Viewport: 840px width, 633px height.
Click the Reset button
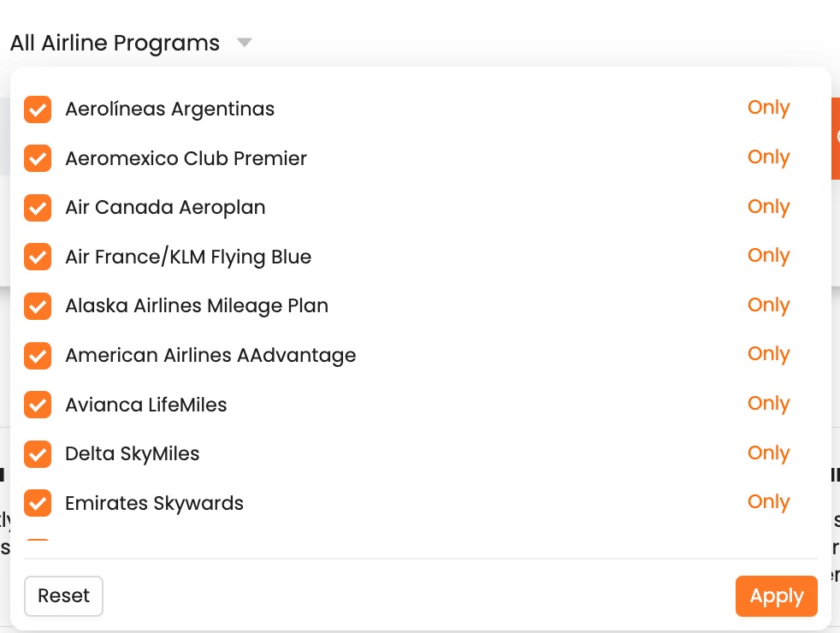click(63, 595)
